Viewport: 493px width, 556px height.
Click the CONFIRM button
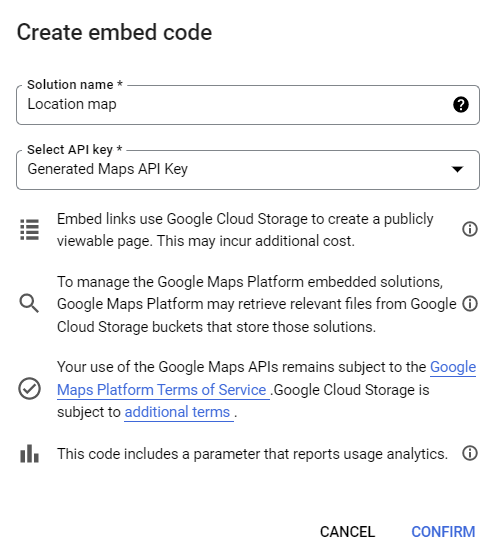pyautogui.click(x=443, y=532)
